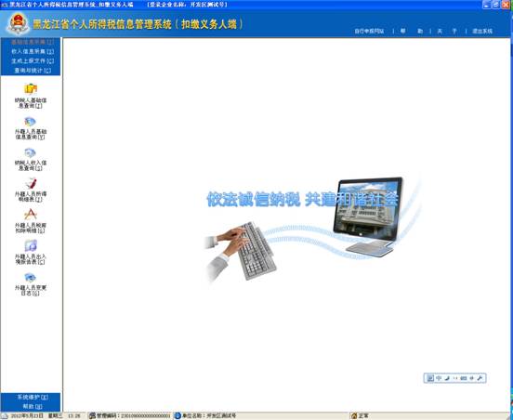Screen dimensions: 513x420
Task: Open 外籍人员出入境报告表 icon
Action: tap(31, 245)
